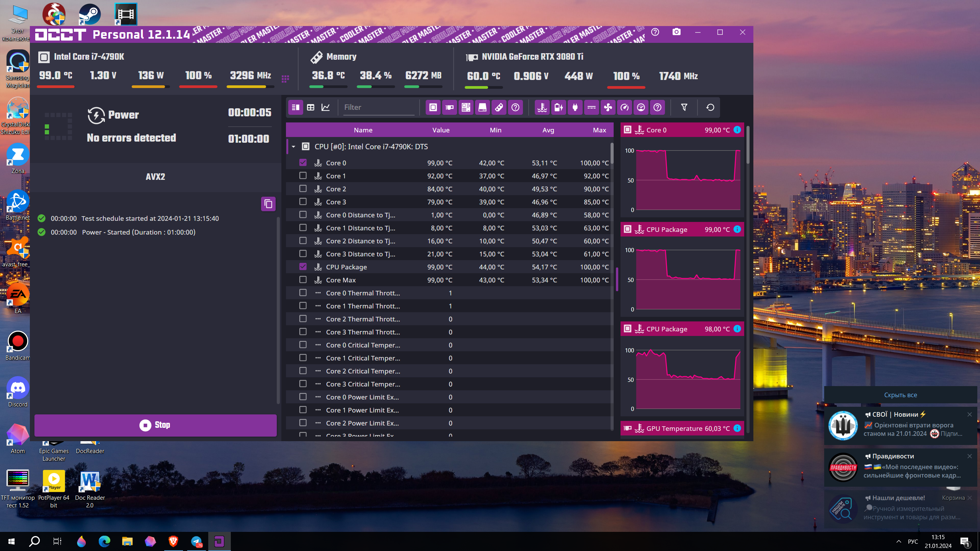Toggle the CPU sensor filter icon

click(x=433, y=108)
